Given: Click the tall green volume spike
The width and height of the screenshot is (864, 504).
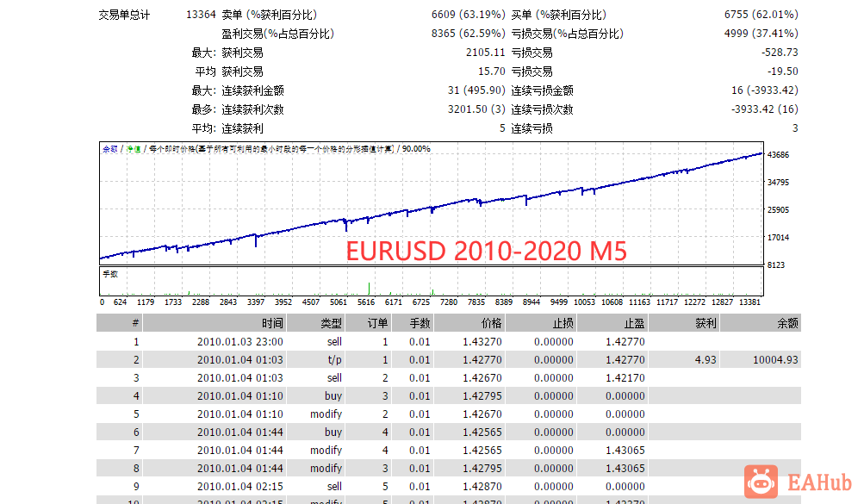Looking at the screenshot, I should point(369,288).
